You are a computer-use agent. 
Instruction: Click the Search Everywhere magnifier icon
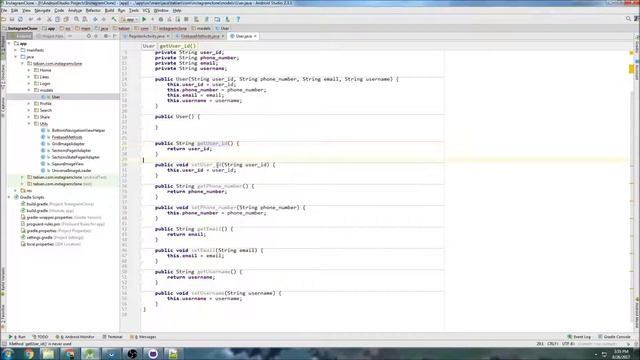[628, 19]
